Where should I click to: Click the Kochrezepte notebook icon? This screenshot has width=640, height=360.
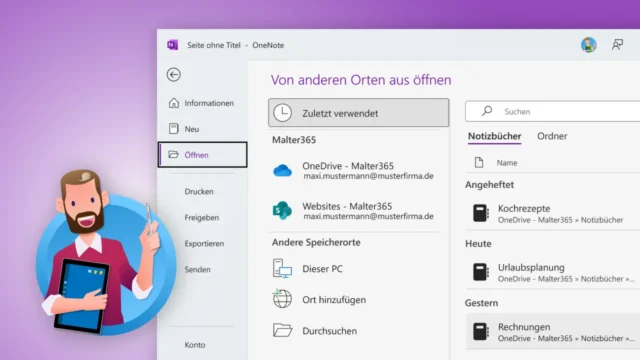481,213
